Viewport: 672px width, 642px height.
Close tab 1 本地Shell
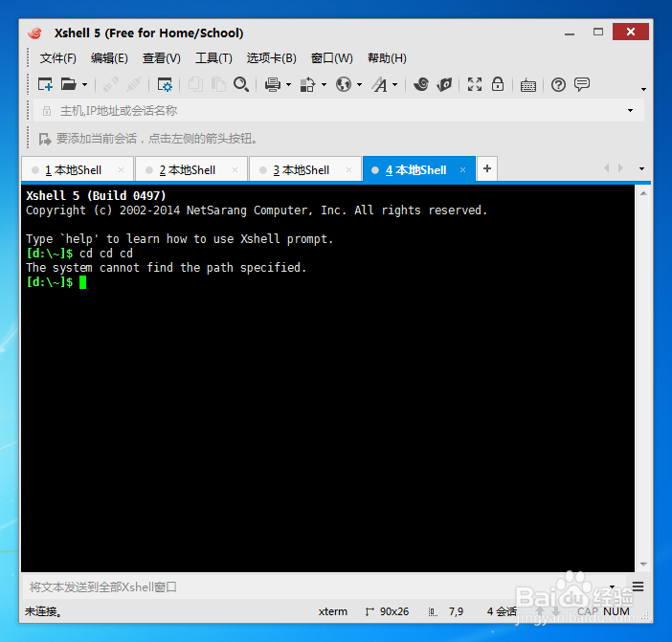coord(122,170)
